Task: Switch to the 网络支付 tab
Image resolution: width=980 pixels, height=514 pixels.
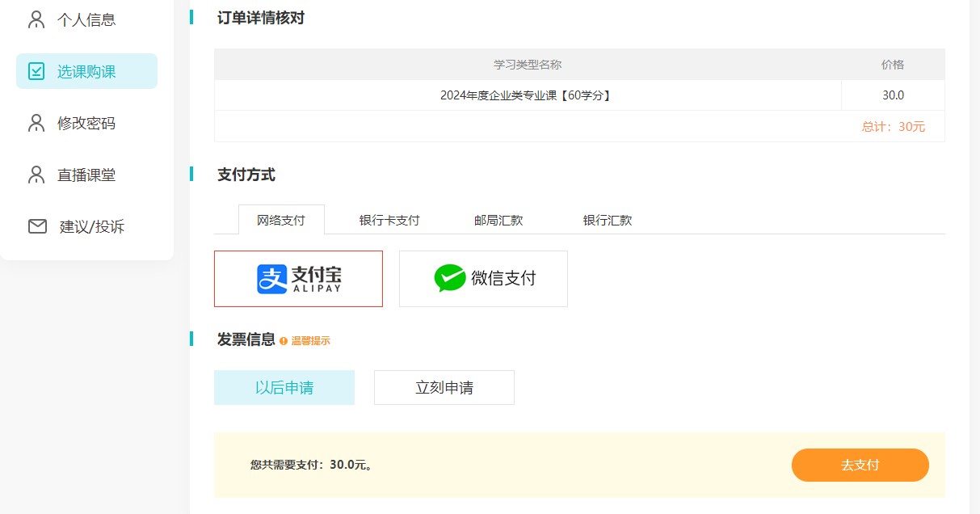Action: click(281, 219)
